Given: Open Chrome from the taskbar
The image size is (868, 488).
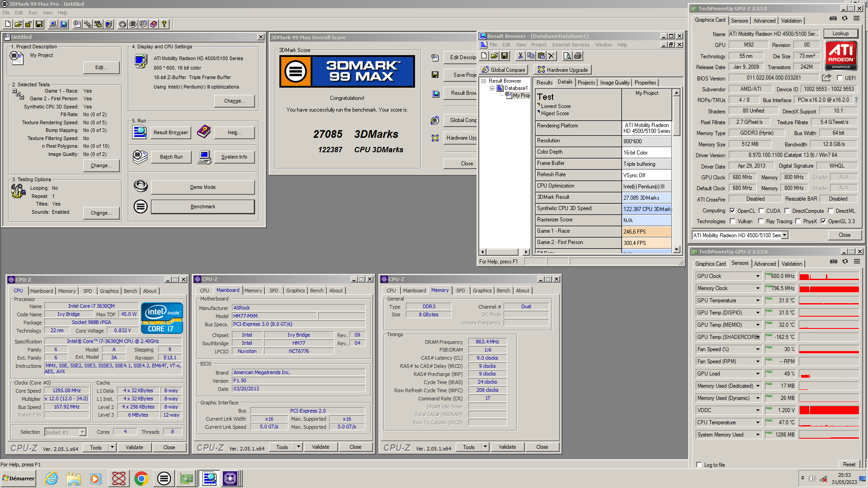Looking at the screenshot, I should 142,478.
